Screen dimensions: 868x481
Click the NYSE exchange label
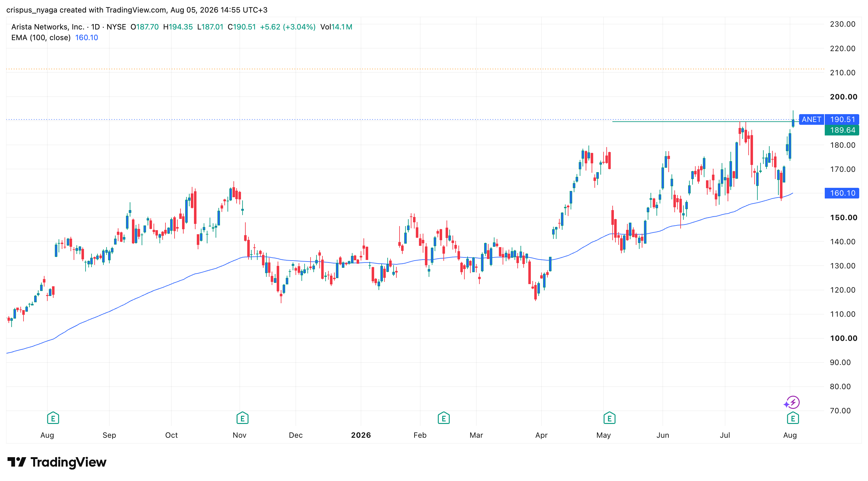click(116, 27)
